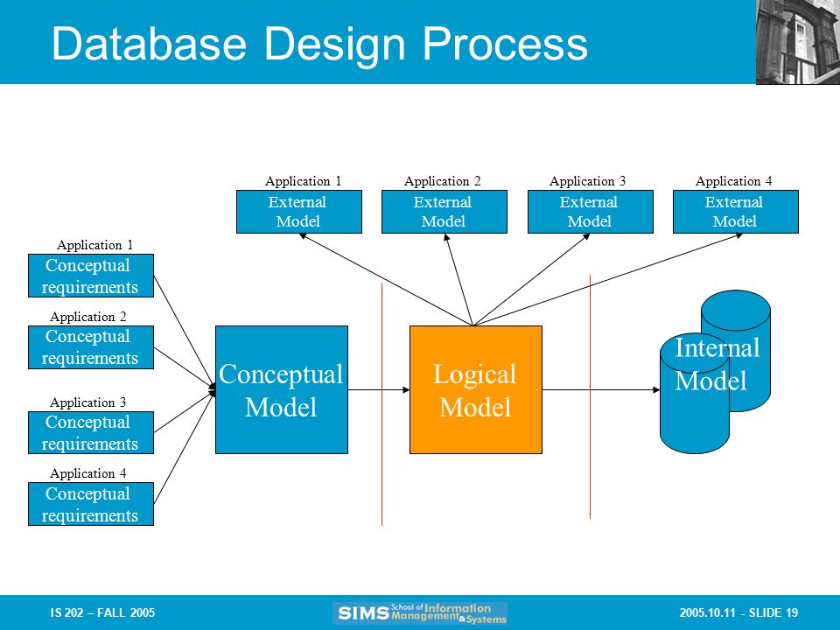Select Application 2 External Model box
The image size is (840, 630).
(444, 212)
